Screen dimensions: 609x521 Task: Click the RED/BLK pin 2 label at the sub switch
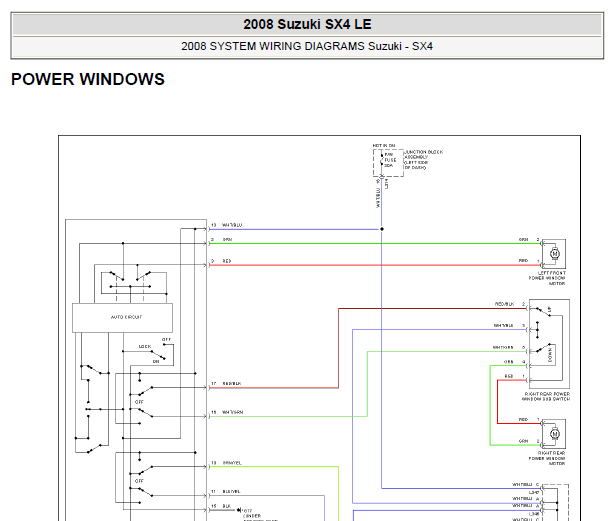coord(510,304)
